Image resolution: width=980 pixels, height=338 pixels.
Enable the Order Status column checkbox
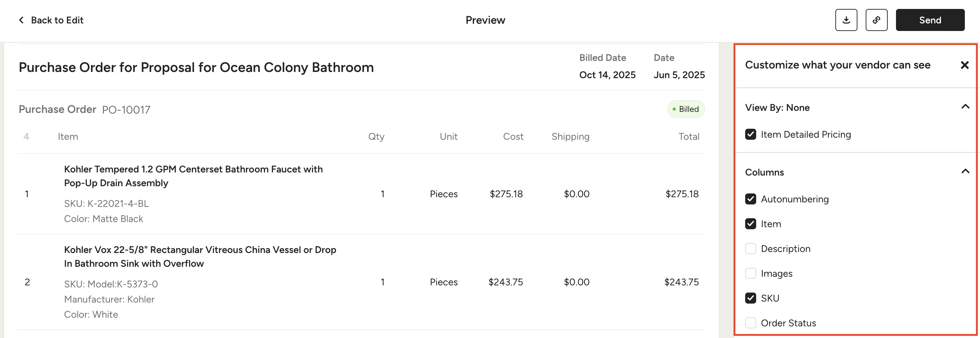click(750, 323)
